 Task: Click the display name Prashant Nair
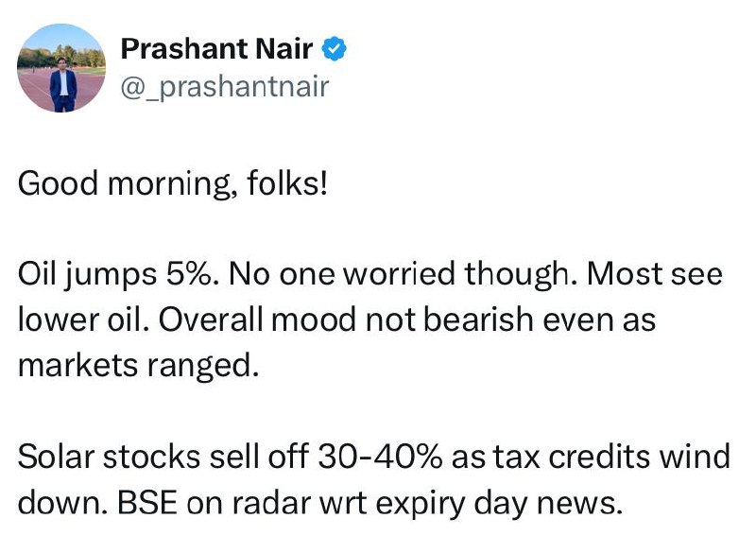coord(217,49)
